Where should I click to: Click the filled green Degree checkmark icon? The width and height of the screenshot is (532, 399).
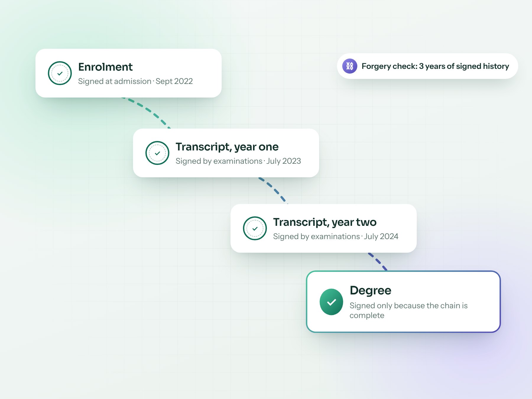pos(331,302)
